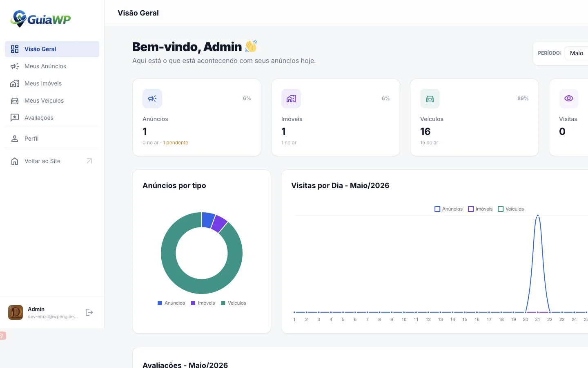The height and width of the screenshot is (368, 588).
Task: Open the Período month dropdown showing Maio
Action: tap(577, 53)
